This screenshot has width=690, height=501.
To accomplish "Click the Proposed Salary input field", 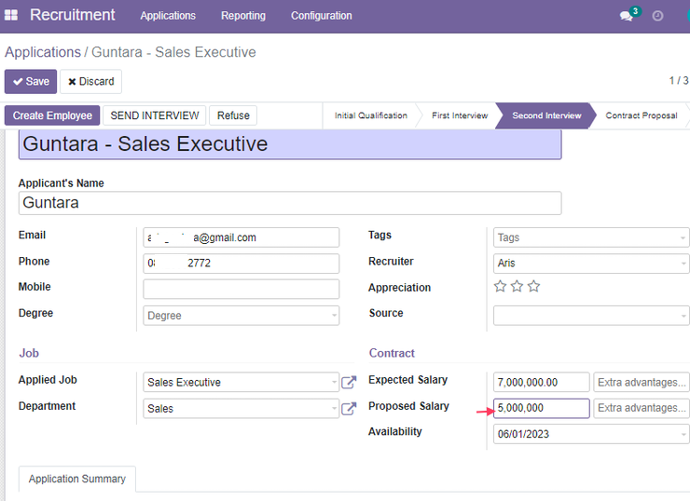I will pyautogui.click(x=541, y=408).
